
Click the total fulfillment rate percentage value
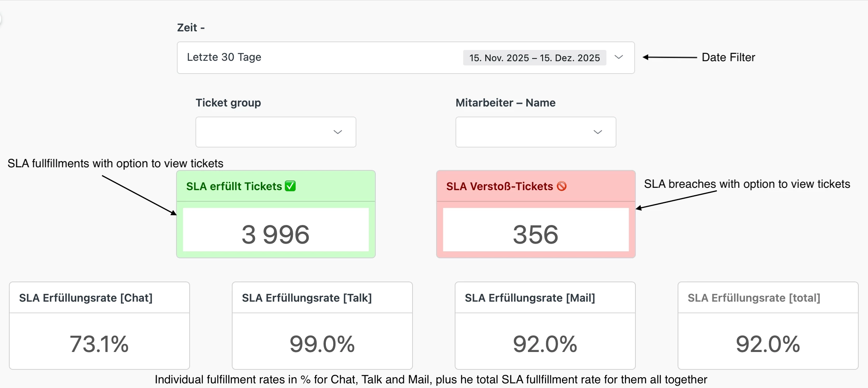point(768,344)
